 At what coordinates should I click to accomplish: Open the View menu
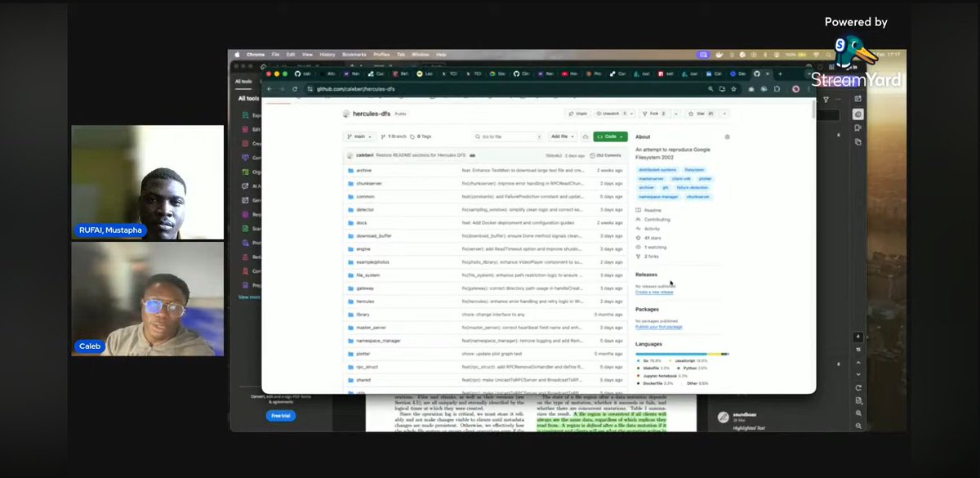(x=306, y=54)
